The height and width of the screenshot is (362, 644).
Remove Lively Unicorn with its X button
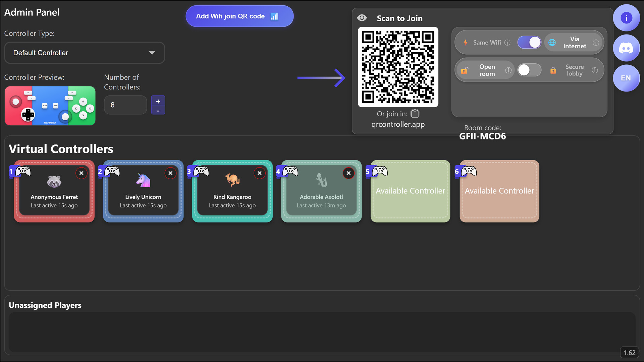pos(170,173)
